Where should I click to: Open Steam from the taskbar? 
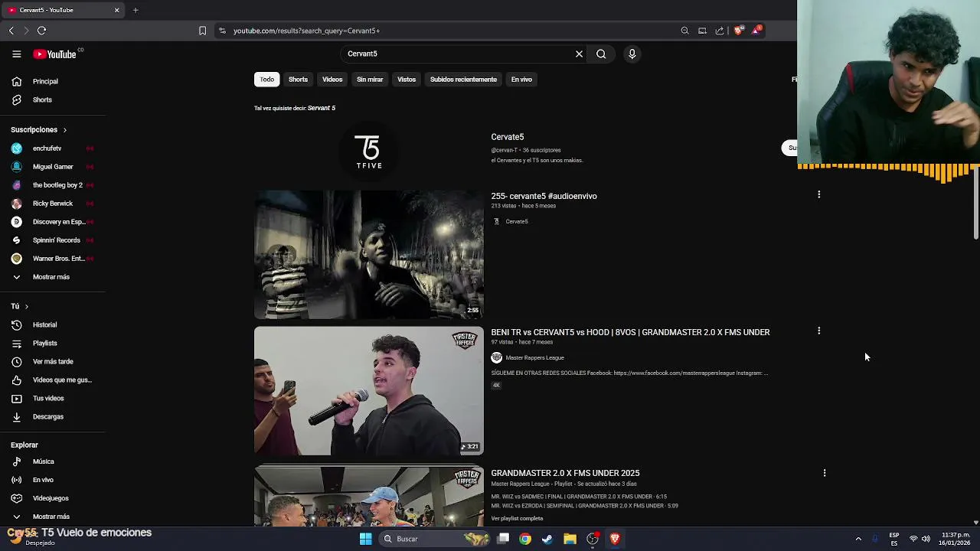[x=547, y=539]
